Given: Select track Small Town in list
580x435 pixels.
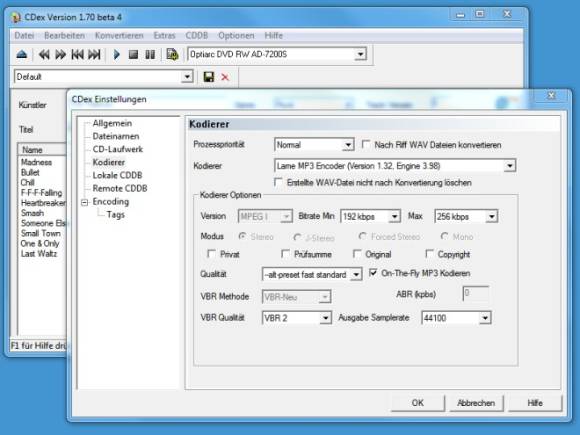Looking at the screenshot, I should coord(41,233).
